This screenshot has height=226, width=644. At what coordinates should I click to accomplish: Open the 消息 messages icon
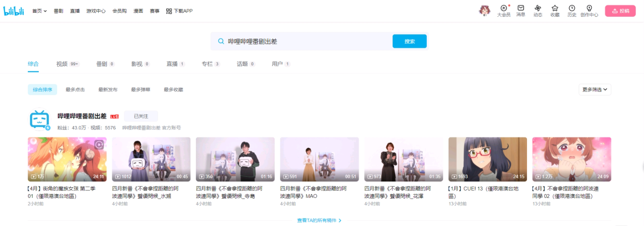(x=521, y=8)
